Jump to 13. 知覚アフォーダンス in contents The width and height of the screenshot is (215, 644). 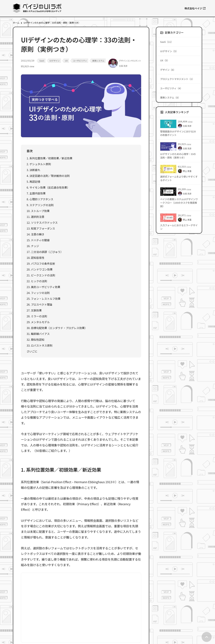41,229
